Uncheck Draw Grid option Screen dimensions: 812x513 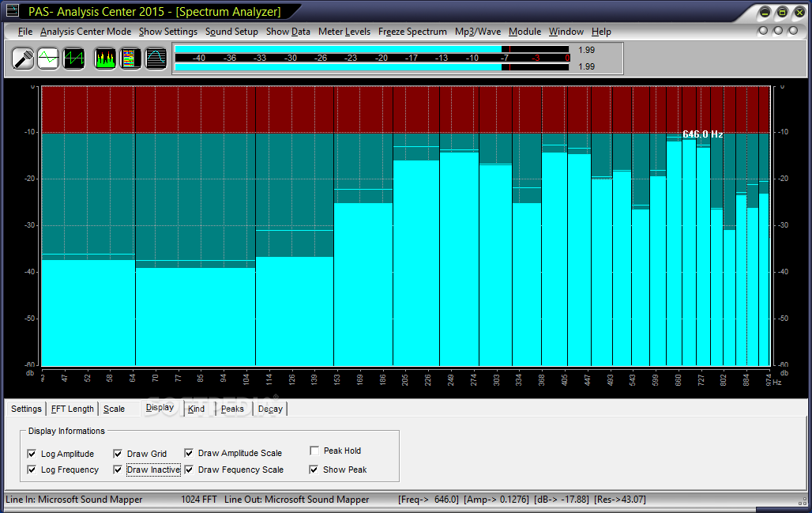click(x=118, y=454)
